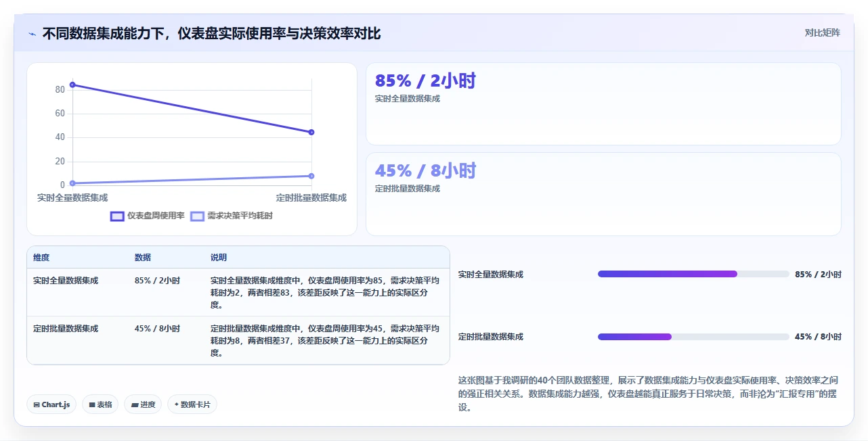Click the 数据 column header
This screenshot has height=441, width=868.
point(143,258)
